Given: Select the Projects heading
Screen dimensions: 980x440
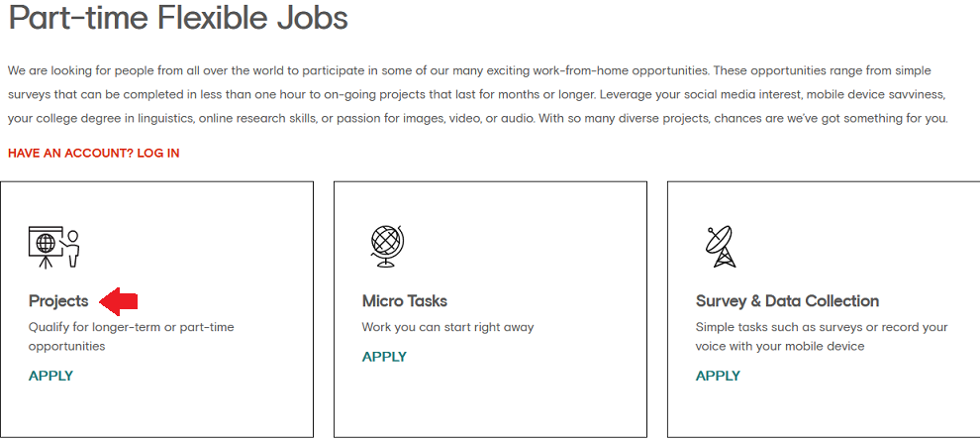Looking at the screenshot, I should click(x=58, y=301).
